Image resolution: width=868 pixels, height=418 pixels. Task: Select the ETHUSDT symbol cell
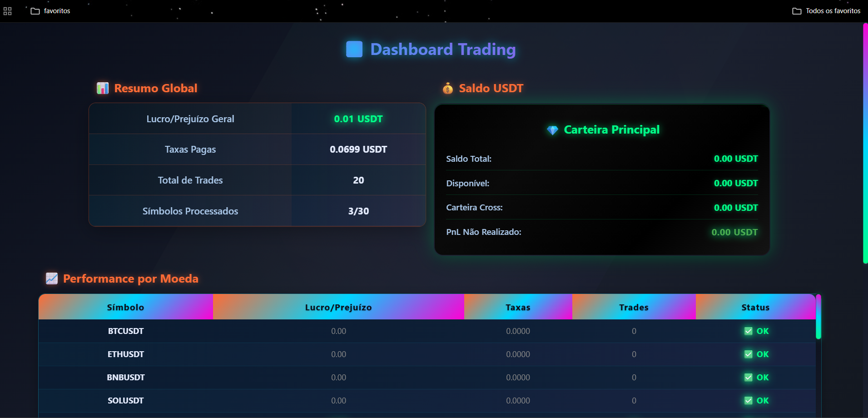[x=126, y=354]
